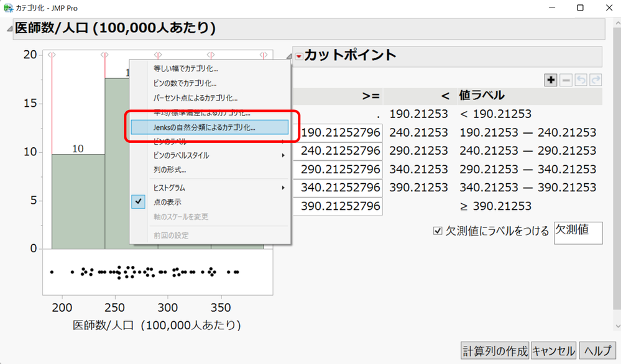Remove a cutpoint with the minus button
The width and height of the screenshot is (621, 364).
[566, 80]
